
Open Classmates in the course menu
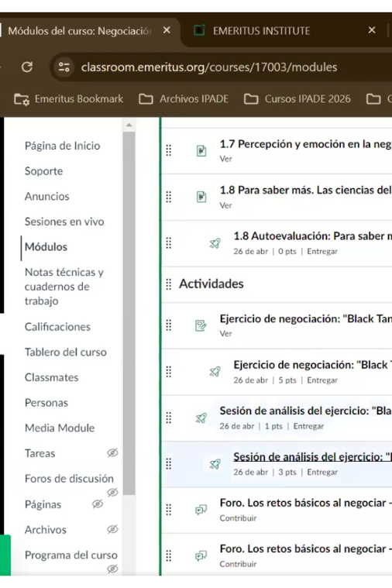pos(51,377)
